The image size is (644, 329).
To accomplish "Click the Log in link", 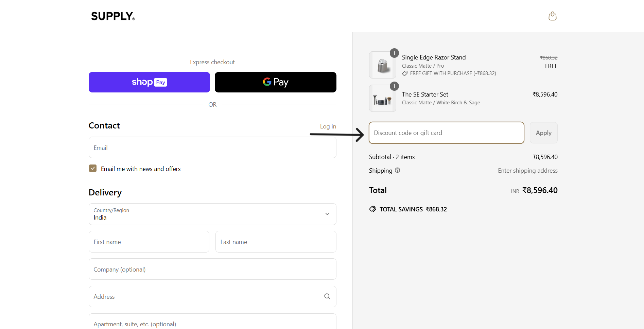I will [328, 126].
